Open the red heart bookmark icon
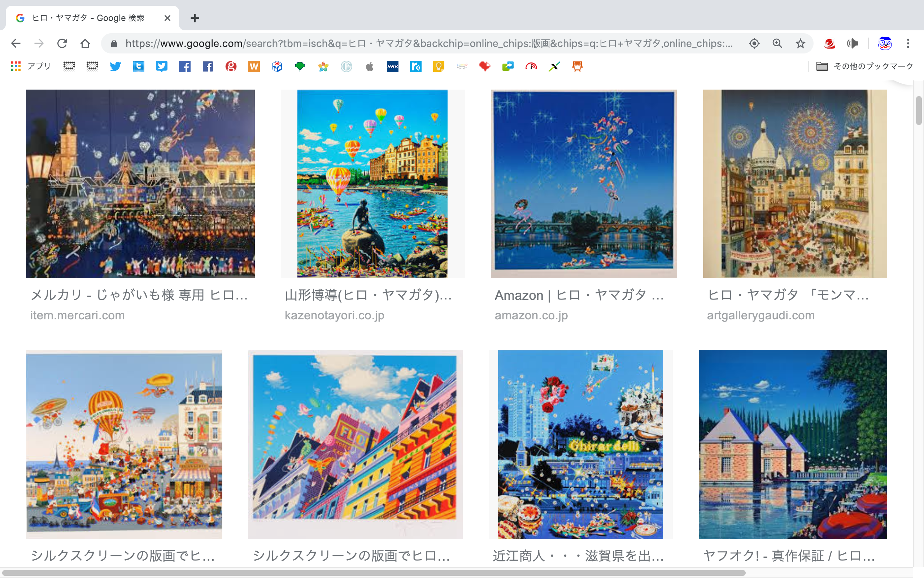 485,66
